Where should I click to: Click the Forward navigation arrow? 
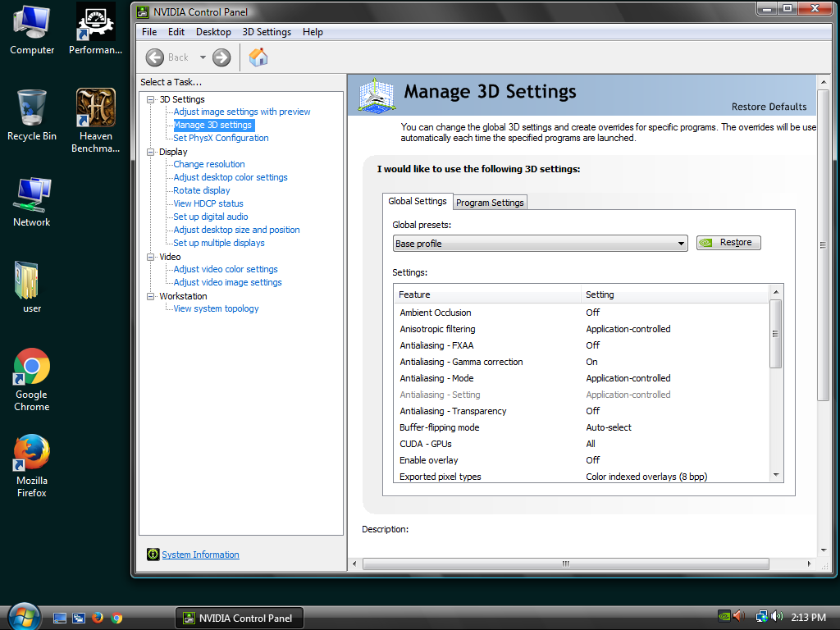pyautogui.click(x=220, y=57)
